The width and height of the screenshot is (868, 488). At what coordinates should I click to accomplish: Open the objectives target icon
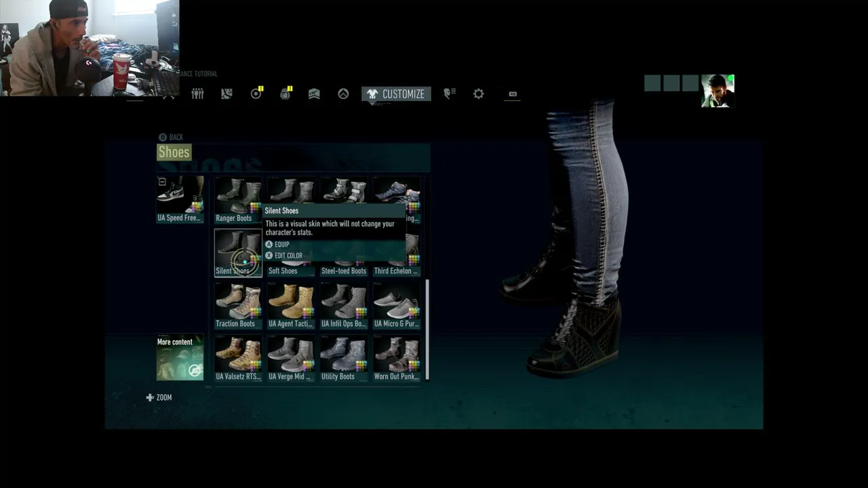coord(256,94)
